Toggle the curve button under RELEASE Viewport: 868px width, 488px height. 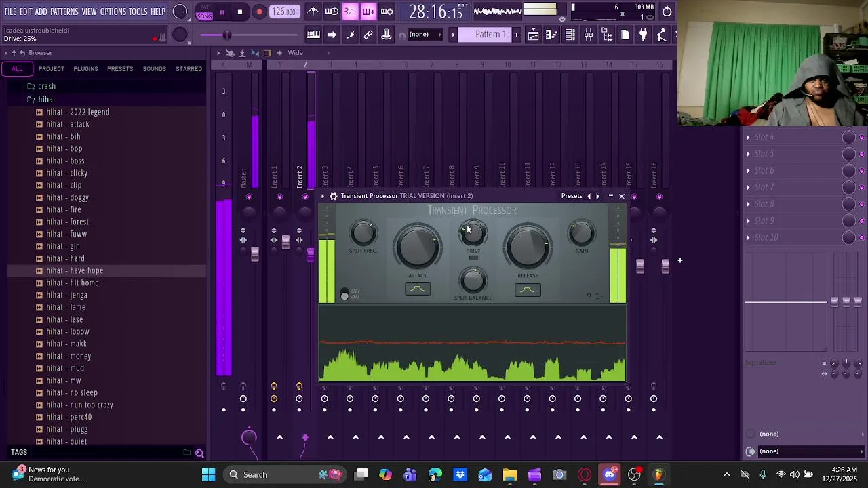[528, 290]
